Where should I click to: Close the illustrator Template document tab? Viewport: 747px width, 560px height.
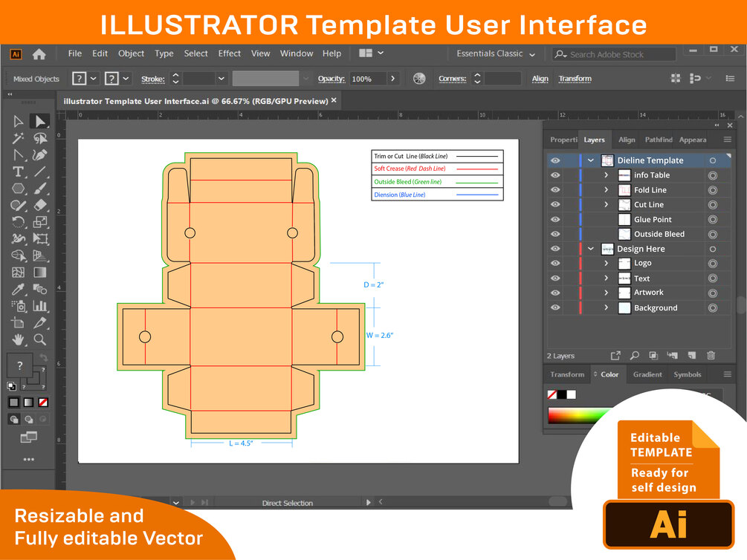coord(334,100)
